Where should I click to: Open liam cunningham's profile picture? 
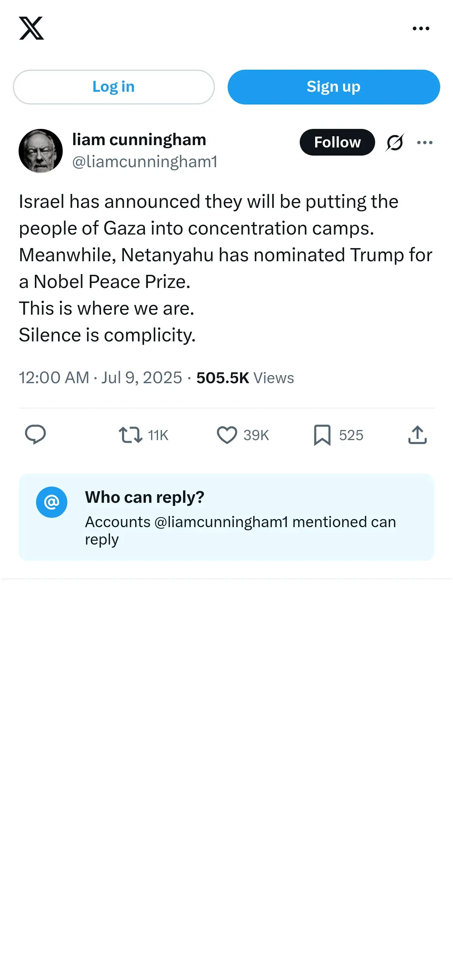pos(41,151)
